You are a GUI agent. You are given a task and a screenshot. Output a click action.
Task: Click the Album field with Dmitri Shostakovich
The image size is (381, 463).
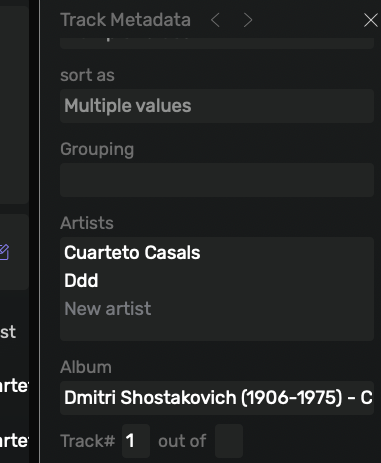[217, 398]
